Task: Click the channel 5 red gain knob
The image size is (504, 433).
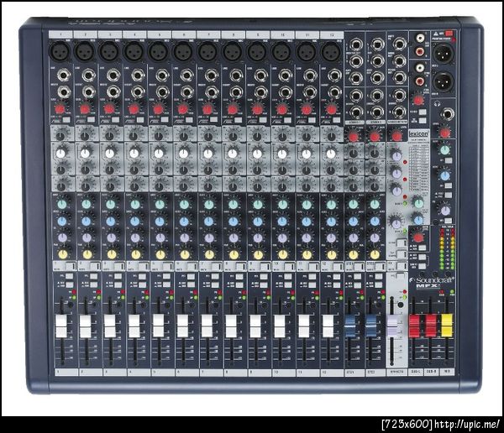Action: (x=158, y=109)
